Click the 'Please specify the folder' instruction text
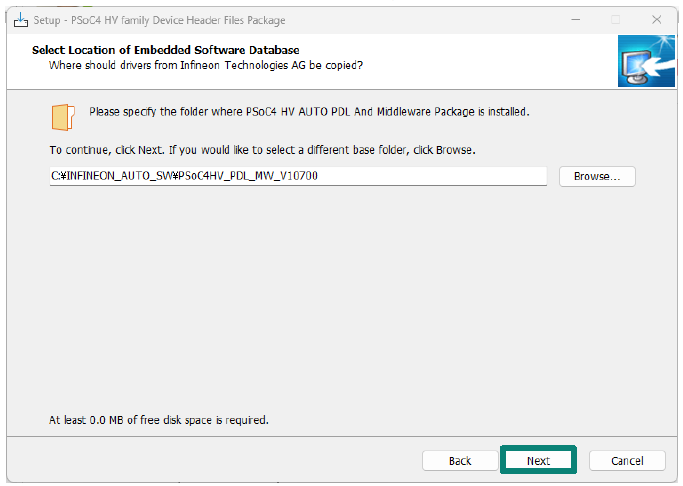 tap(309, 112)
